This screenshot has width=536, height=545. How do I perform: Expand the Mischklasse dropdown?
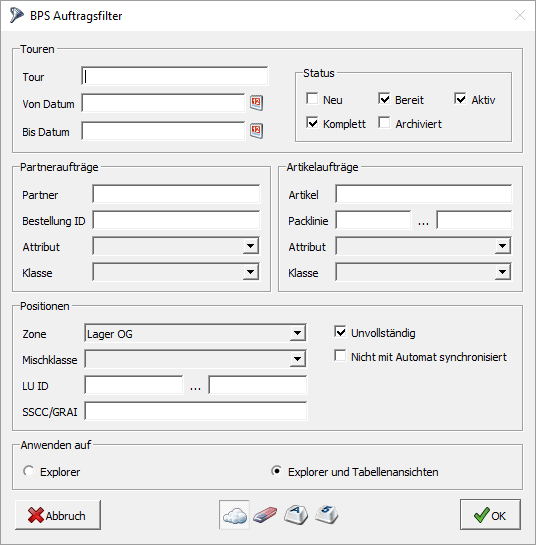click(298, 359)
